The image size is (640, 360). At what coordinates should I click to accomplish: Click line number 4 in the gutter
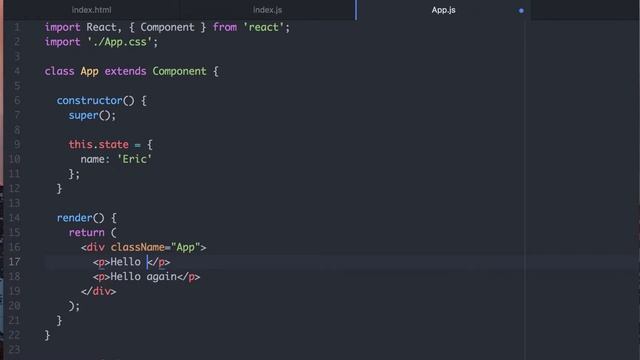click(17, 71)
